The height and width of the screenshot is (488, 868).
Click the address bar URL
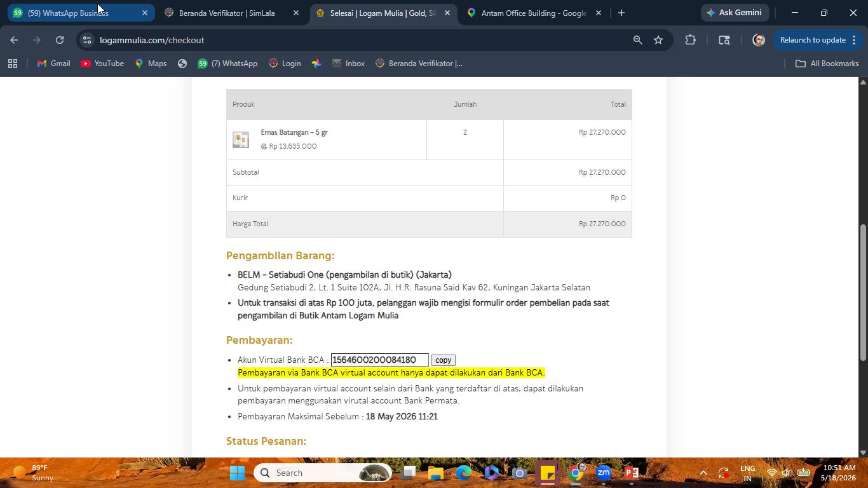click(x=152, y=40)
